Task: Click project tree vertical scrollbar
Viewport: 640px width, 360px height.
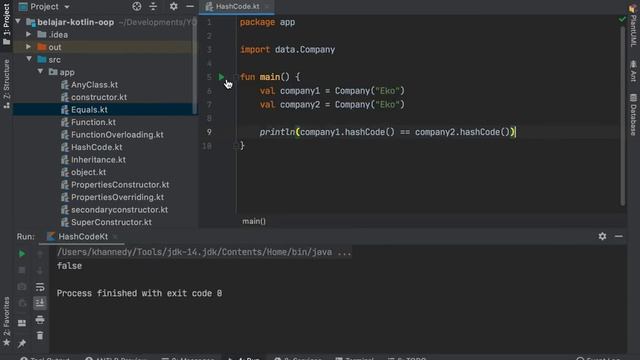Action: coord(195,65)
